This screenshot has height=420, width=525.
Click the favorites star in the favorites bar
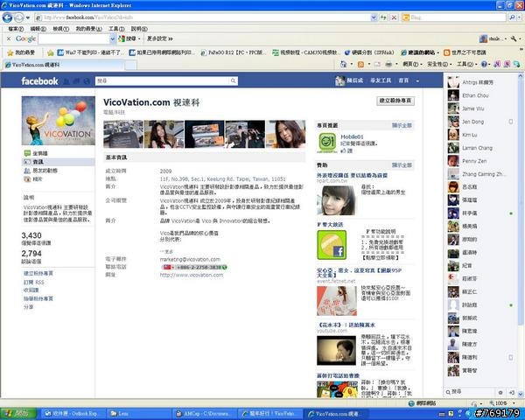point(10,52)
